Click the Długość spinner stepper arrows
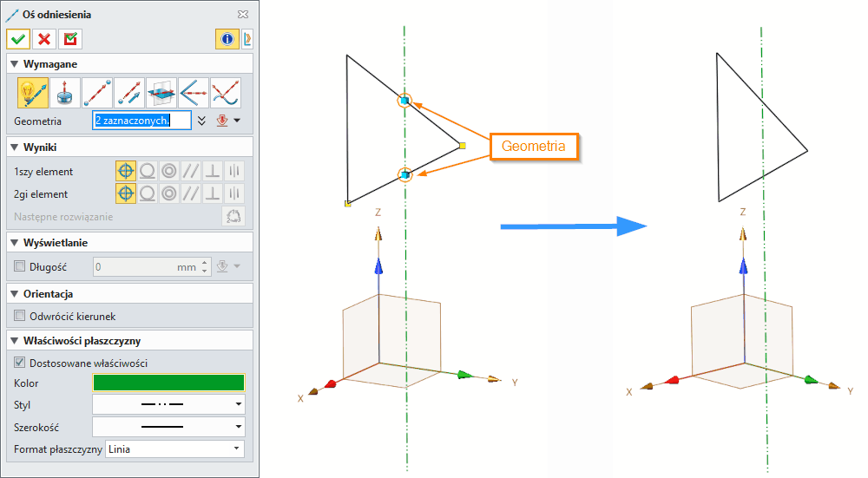This screenshot has width=868, height=478. pos(205,267)
